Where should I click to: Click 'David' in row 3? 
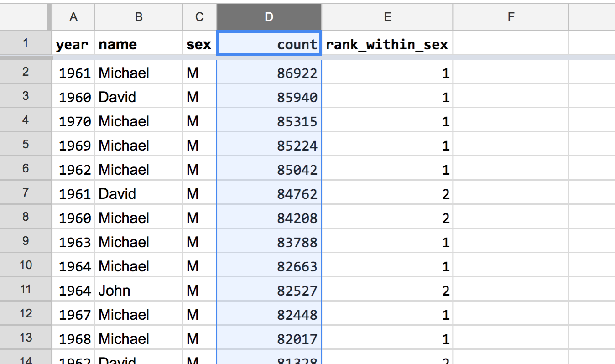tap(139, 97)
